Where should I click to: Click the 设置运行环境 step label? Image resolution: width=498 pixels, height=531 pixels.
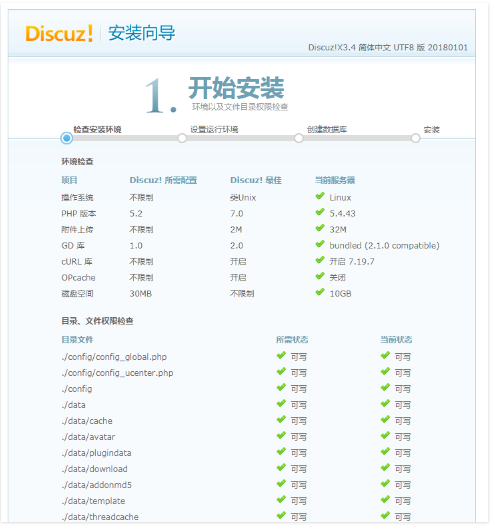click(x=214, y=129)
